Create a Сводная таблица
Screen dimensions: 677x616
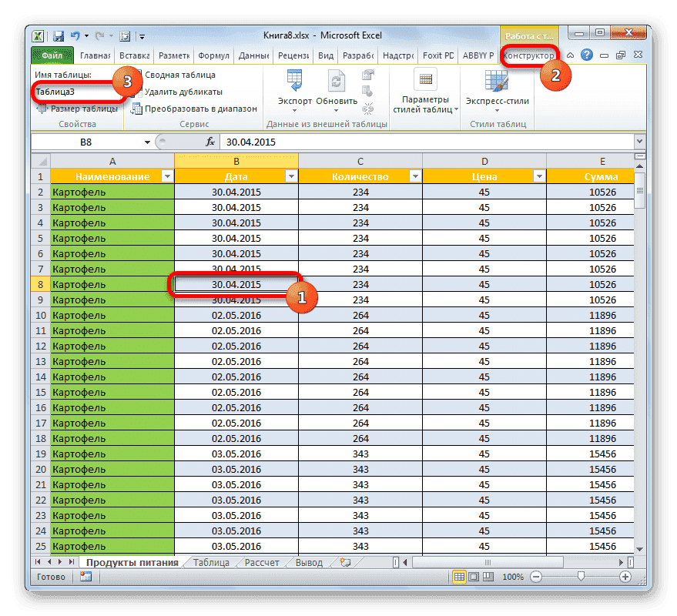(178, 75)
